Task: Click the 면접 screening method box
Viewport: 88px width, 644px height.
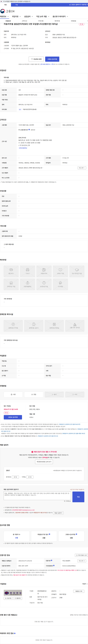Action: click(34, 395)
